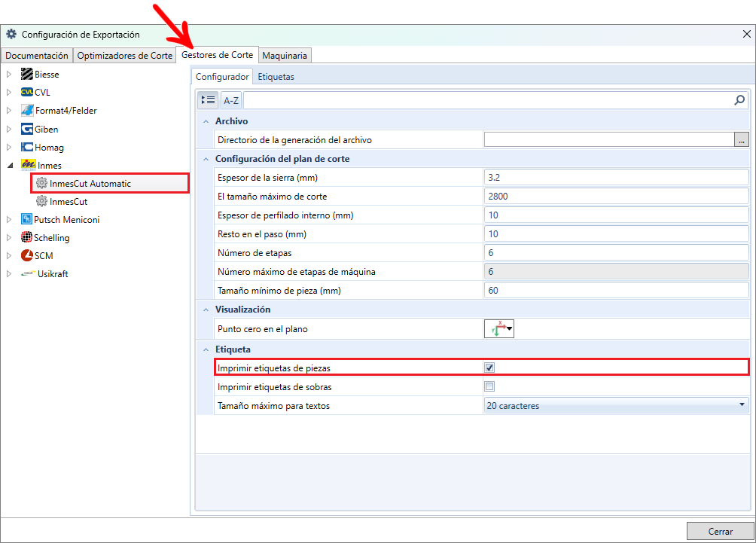Select InmesCut Automatic in the tree

coord(90,183)
